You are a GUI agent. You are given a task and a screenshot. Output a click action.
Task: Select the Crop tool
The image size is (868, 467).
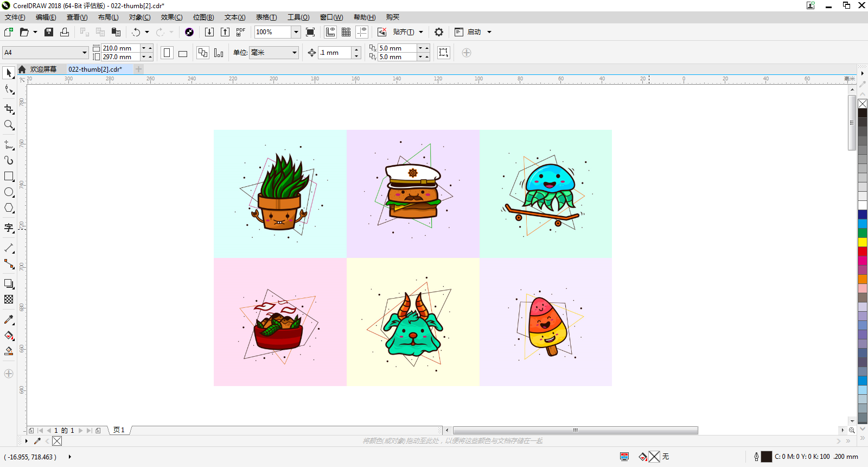pyautogui.click(x=9, y=109)
